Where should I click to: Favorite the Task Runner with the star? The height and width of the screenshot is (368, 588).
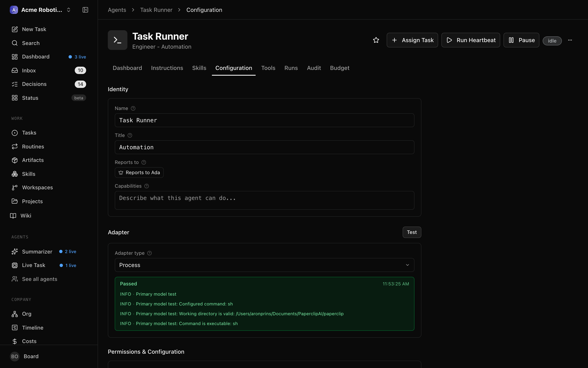coord(376,40)
